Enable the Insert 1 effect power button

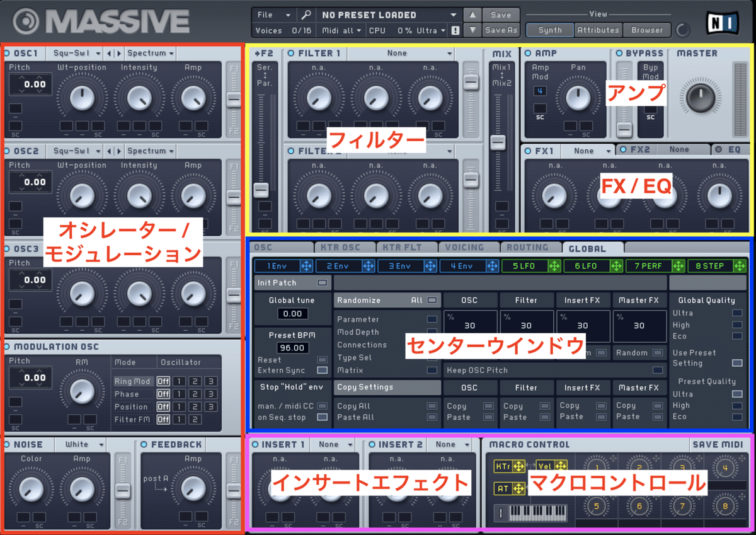tap(255, 445)
